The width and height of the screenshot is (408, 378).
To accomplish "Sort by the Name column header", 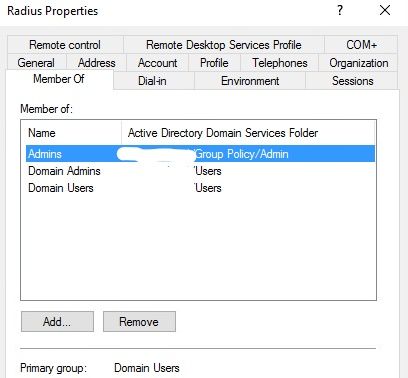I will click(71, 133).
